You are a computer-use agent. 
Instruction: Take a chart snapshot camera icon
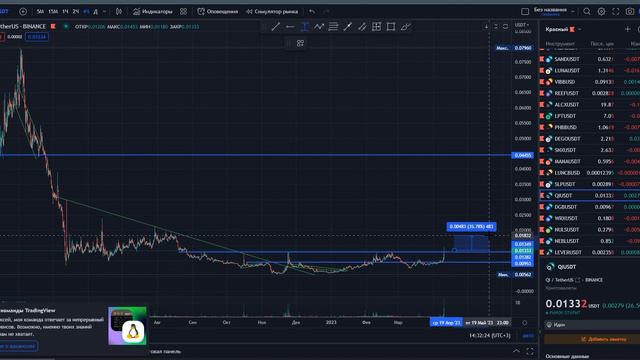coord(630,11)
